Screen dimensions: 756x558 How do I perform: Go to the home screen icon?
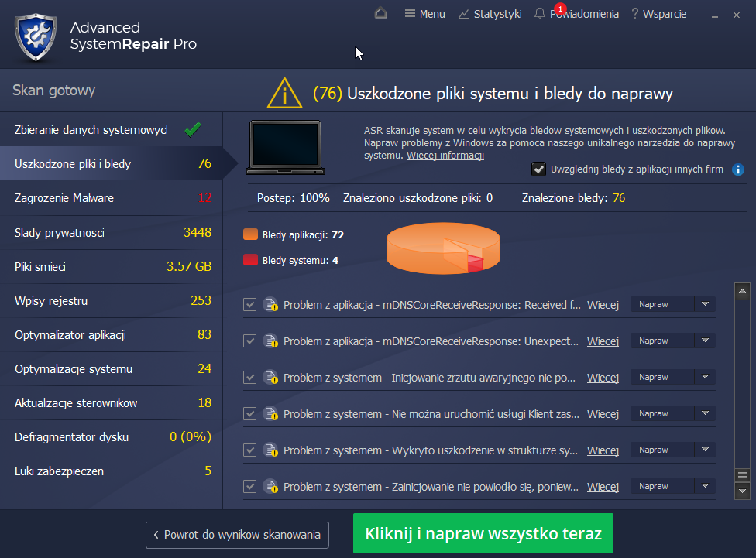coord(381,13)
